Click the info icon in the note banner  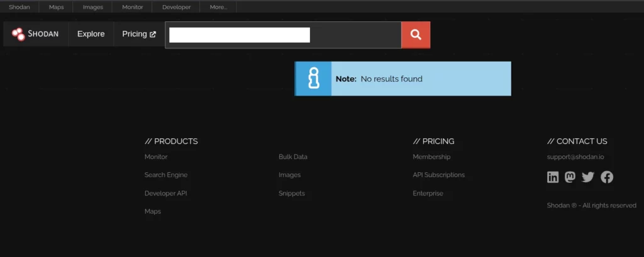(x=313, y=79)
